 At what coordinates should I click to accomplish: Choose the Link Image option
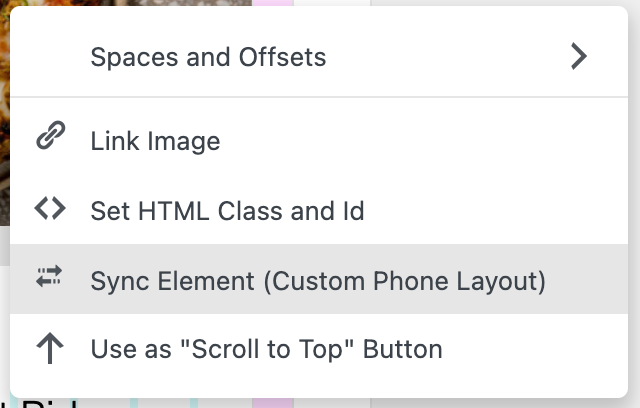(x=155, y=141)
